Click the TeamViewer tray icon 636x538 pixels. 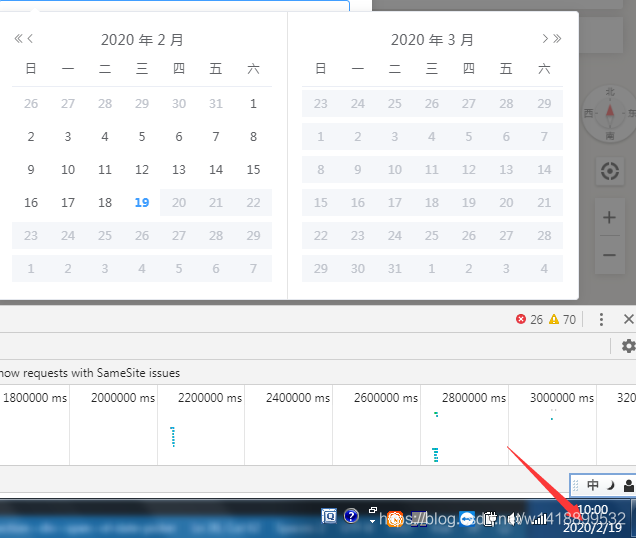(467, 519)
